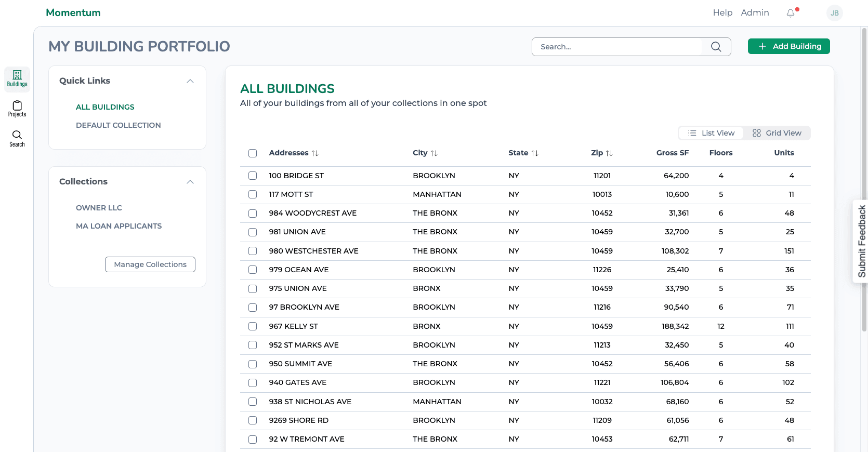Check the 940 GATES AVE row
This screenshot has height=452, width=868.
pyautogui.click(x=253, y=383)
